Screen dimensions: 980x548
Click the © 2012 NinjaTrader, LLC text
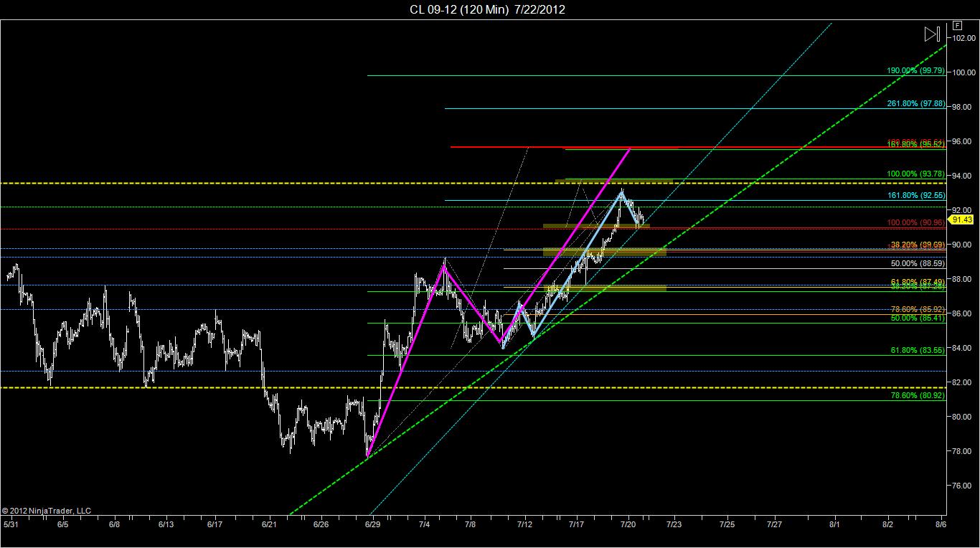point(47,511)
